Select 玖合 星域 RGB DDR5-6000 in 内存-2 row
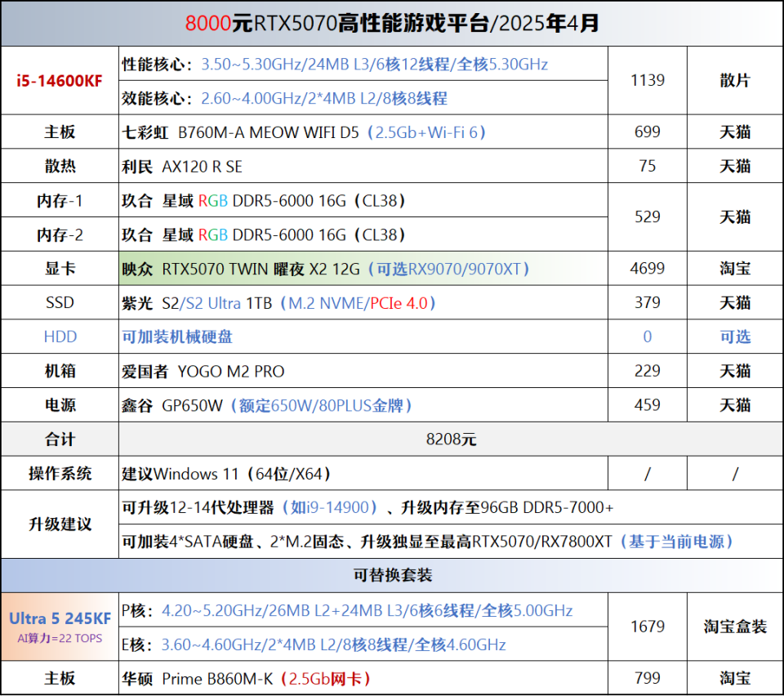Viewport: 784px width, 696px height. 363,234
